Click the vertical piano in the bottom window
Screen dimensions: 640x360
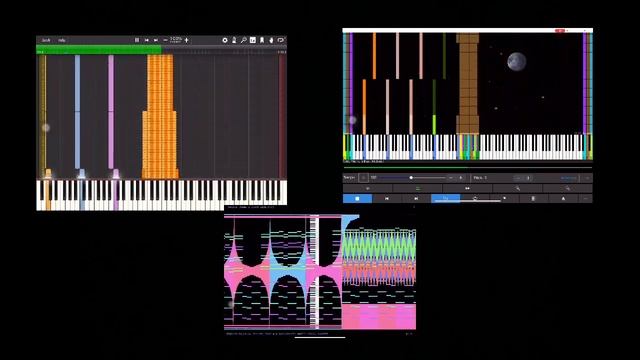(314, 271)
